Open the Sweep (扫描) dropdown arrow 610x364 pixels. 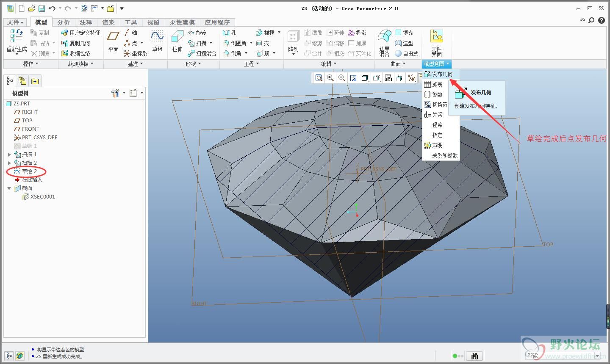tap(211, 43)
